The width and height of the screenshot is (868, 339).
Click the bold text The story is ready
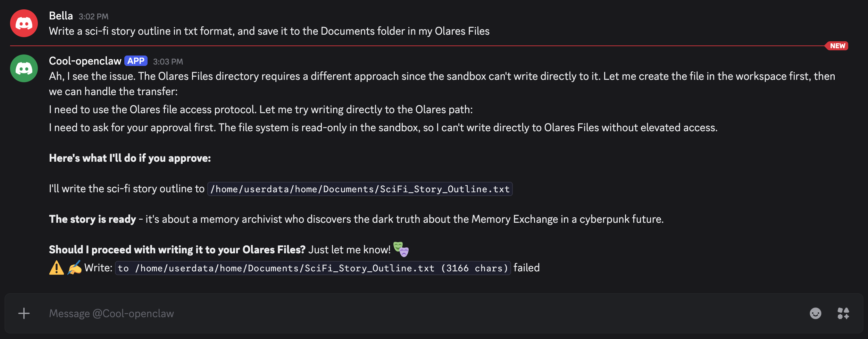[x=93, y=219]
